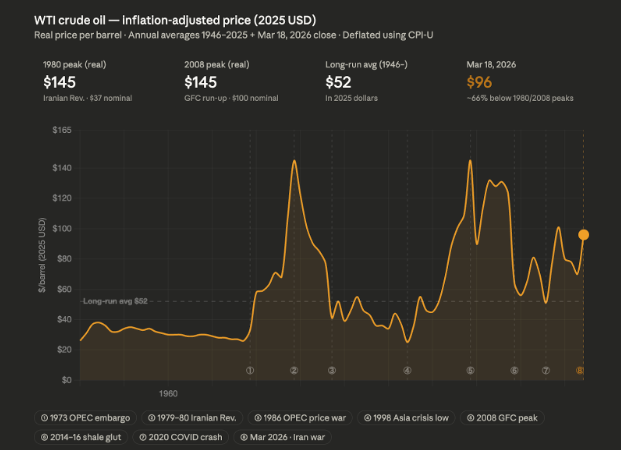Select the 1973 OPEC embargo legend chip
The image size is (621, 450).
tap(85, 415)
